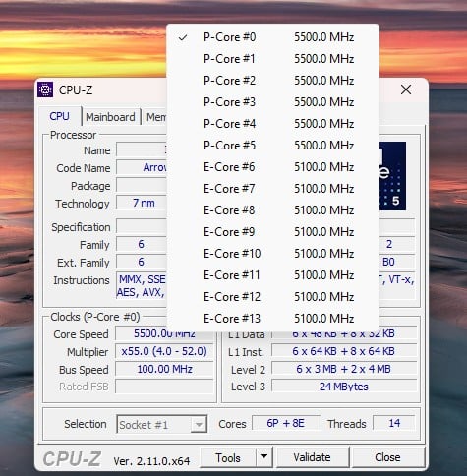Click the Tools button
Image resolution: width=467 pixels, height=476 pixels.
tap(228, 457)
